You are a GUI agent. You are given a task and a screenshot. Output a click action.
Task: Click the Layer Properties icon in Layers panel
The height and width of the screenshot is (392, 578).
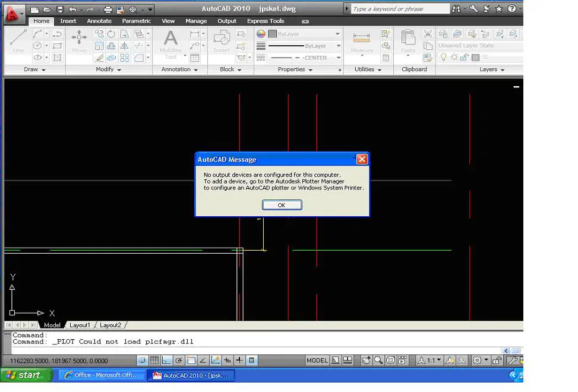pyautogui.click(x=443, y=34)
